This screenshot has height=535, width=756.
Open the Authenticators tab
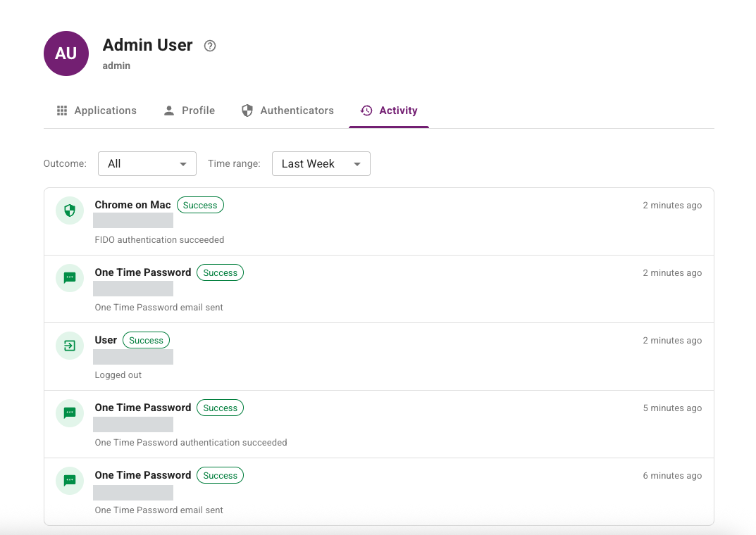point(288,111)
